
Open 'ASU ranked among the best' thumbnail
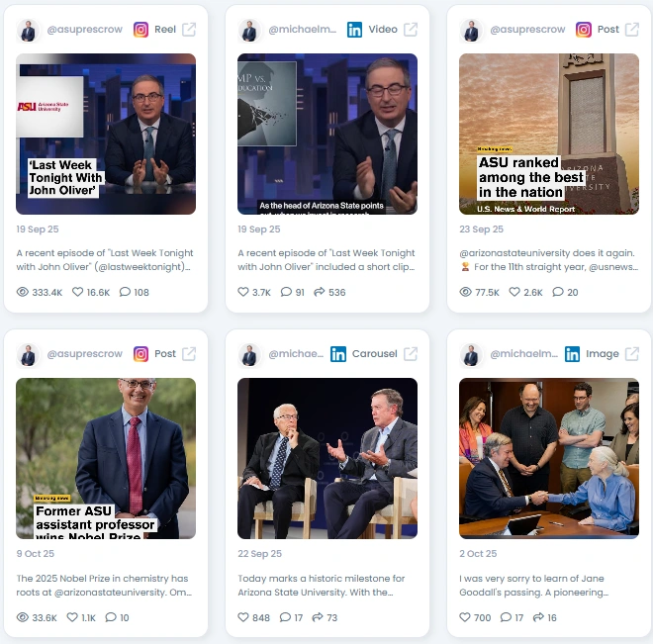[549, 135]
